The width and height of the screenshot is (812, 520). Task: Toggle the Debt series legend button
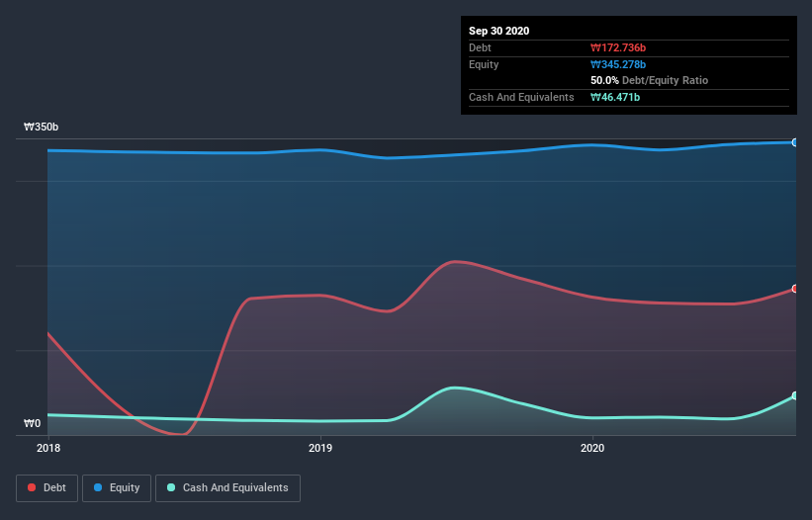[x=46, y=488]
